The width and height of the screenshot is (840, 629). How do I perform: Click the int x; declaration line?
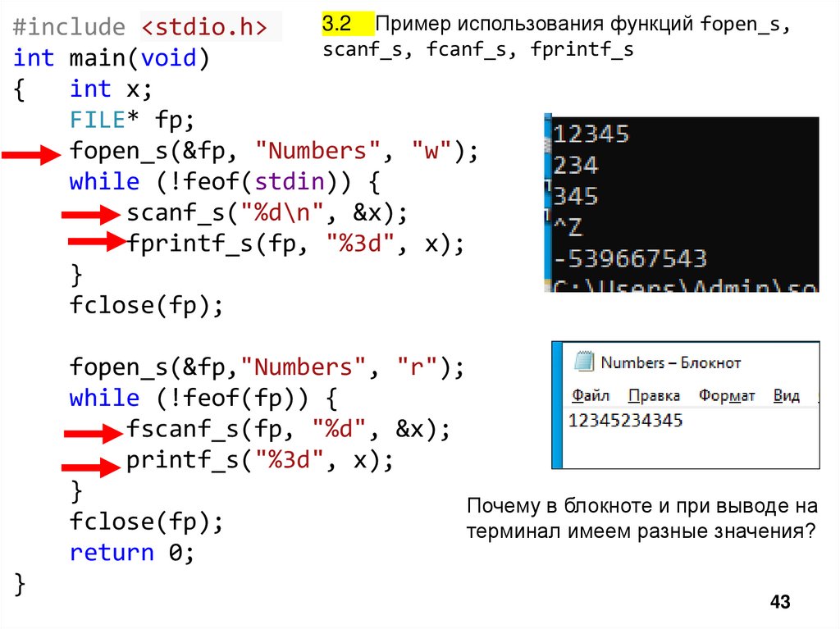111,89
